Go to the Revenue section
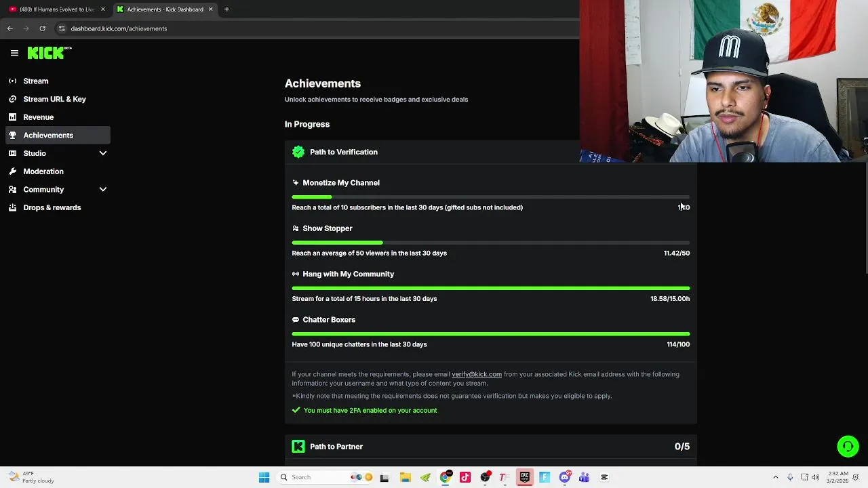Screen dimensions: 868x488 point(58,117)
